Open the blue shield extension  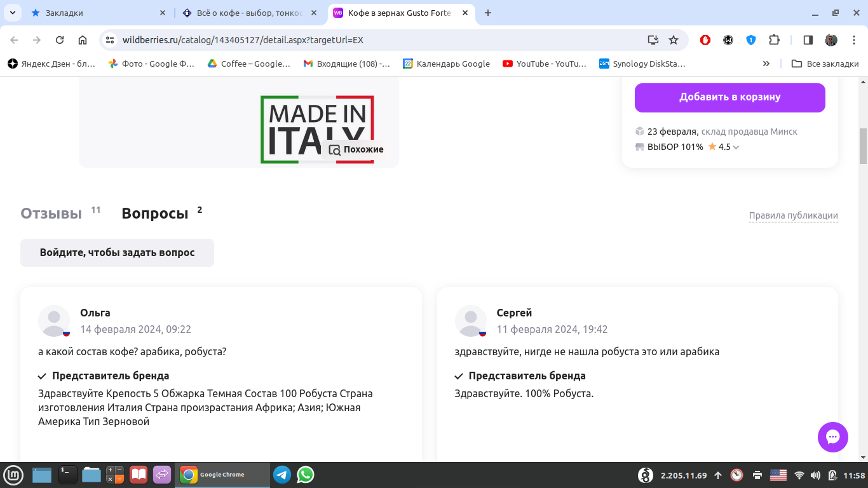coord(751,40)
